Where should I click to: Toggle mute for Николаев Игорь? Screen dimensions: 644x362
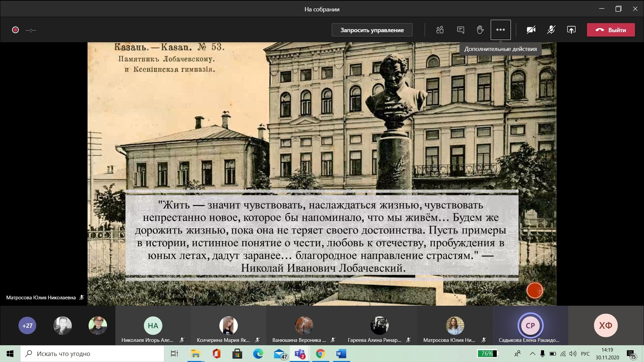(182, 340)
